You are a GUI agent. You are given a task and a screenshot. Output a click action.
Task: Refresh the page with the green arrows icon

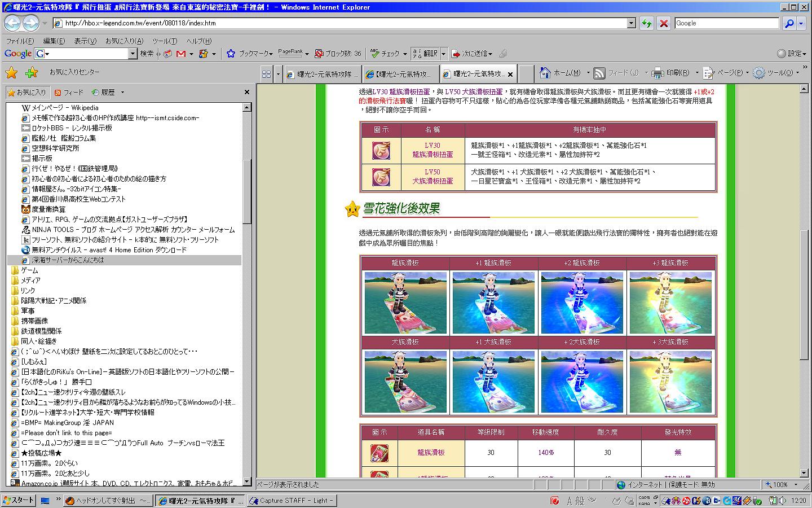[x=647, y=23]
